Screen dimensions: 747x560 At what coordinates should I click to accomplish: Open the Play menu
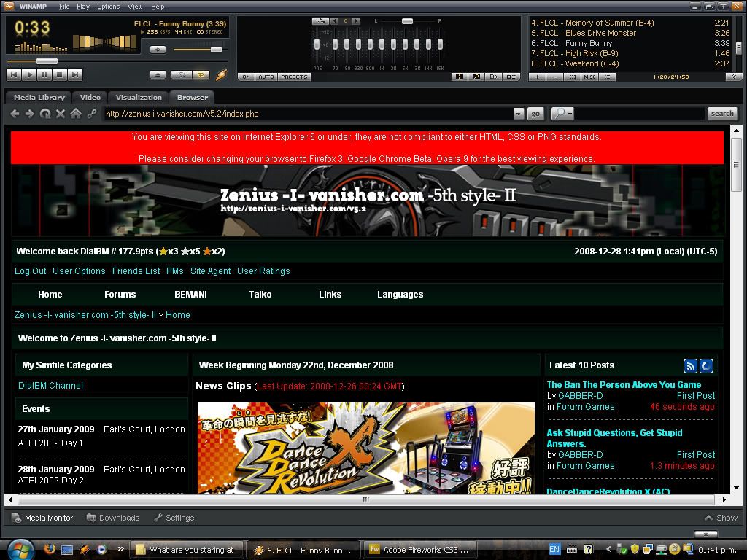[x=83, y=7]
